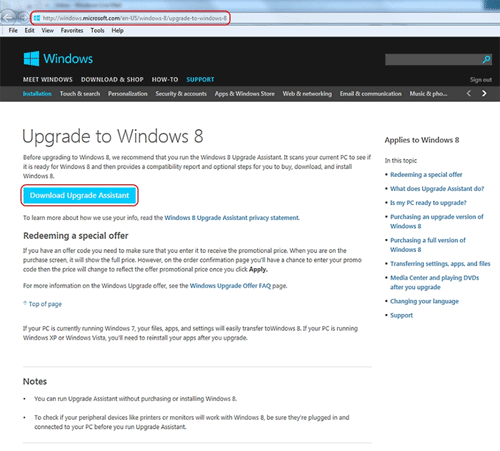Open the Touch & search subcategory

pyautogui.click(x=80, y=94)
